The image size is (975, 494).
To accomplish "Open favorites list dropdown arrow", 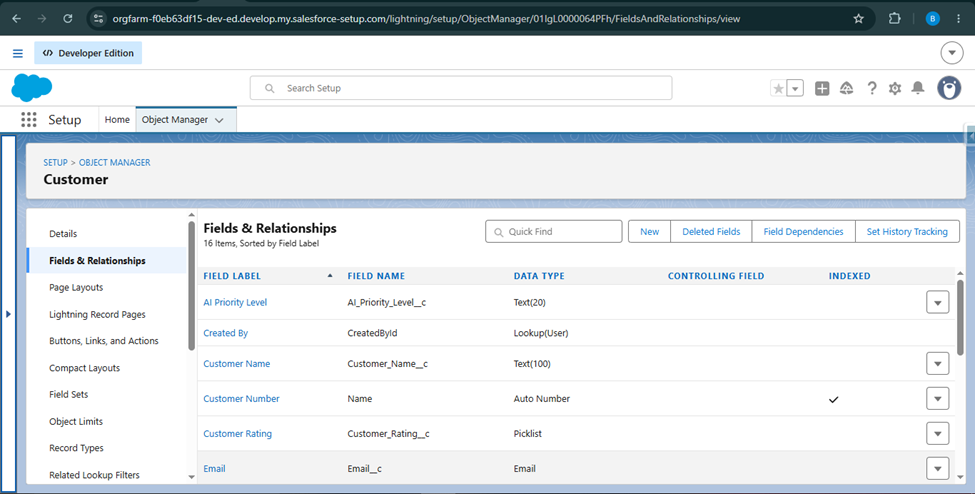I will (x=795, y=88).
